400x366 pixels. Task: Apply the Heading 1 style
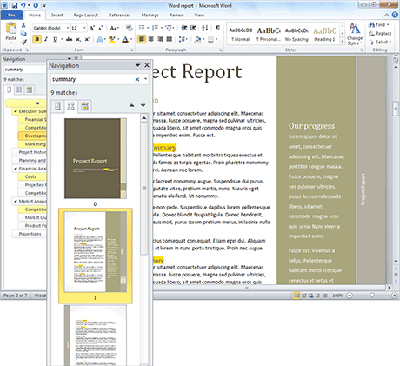tap(324, 35)
